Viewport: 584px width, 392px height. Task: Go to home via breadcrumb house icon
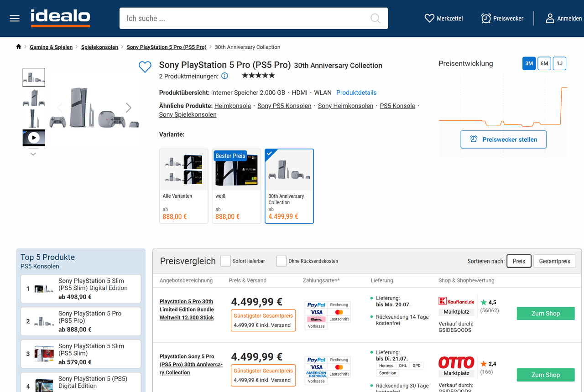tap(19, 46)
